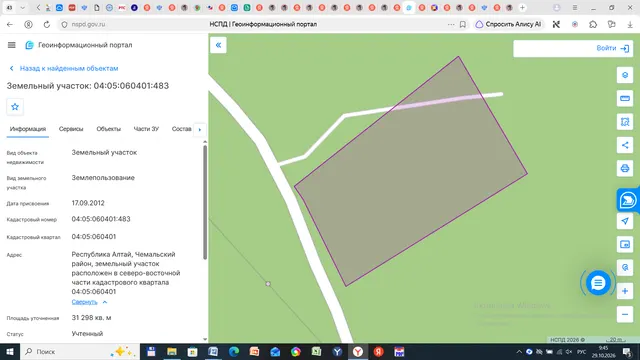Viewport: 640px width, 360px height.
Task: Select the area selection search tool
Action: (x=625, y=122)
